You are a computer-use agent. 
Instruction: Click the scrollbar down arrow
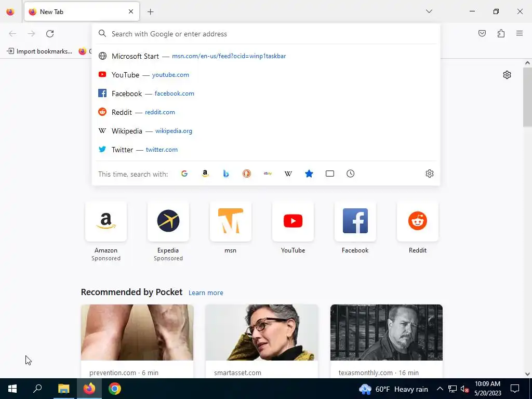pyautogui.click(x=527, y=374)
